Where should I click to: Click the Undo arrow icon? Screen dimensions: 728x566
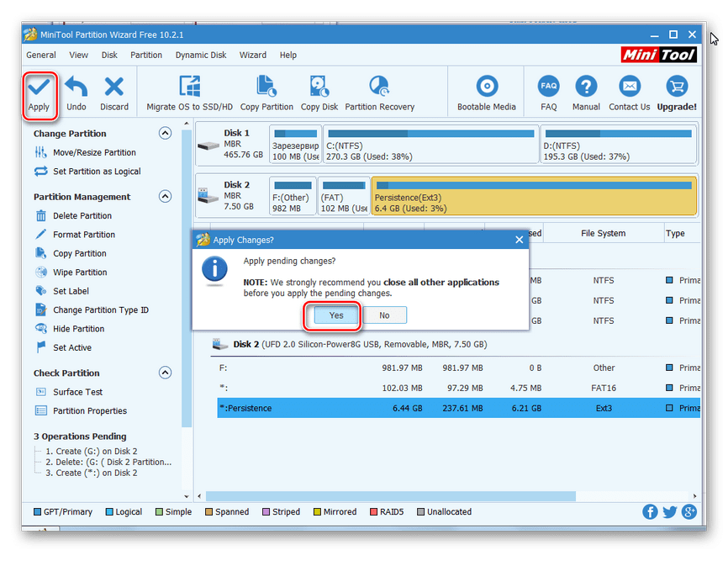[76, 87]
